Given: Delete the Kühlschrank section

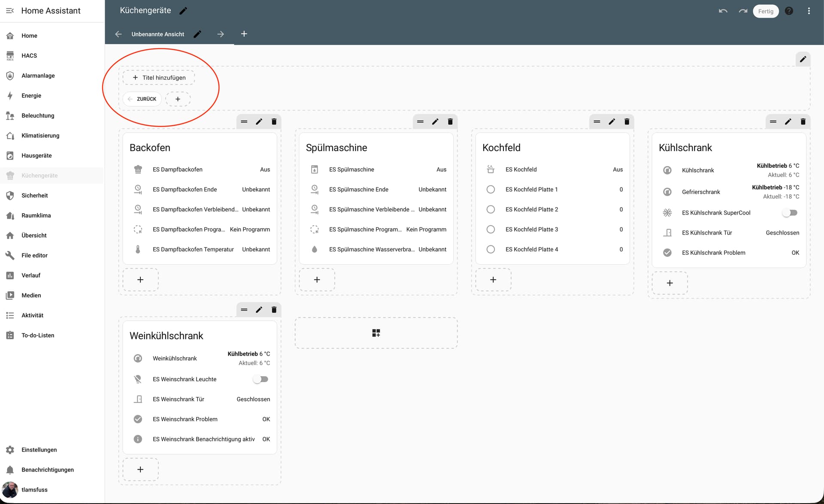Looking at the screenshot, I should 803,122.
